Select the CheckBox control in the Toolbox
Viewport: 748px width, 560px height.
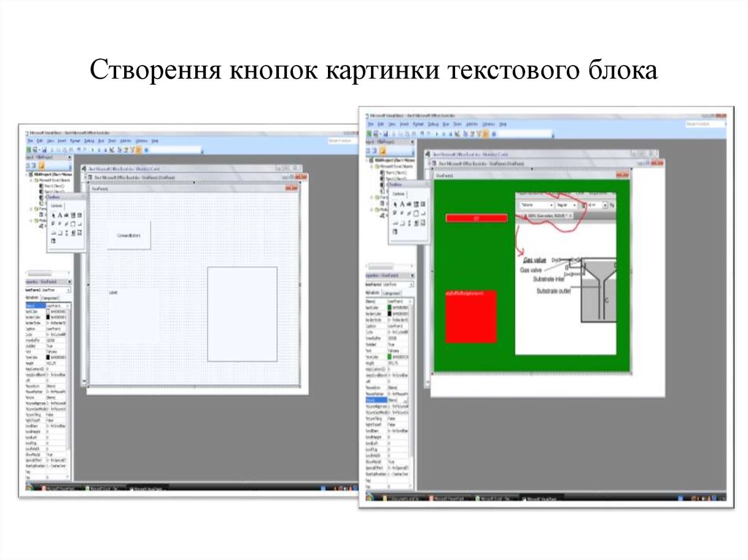(53, 224)
